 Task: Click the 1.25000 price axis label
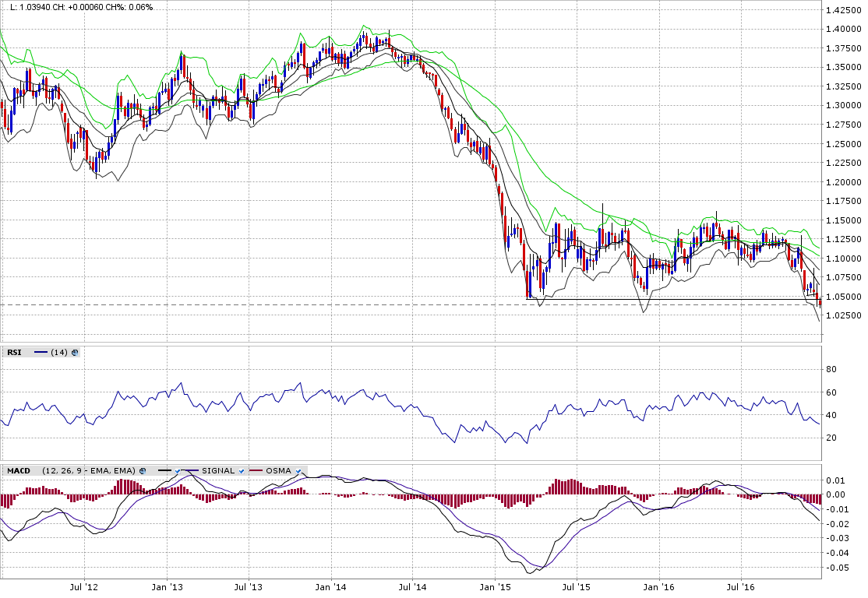tap(843, 144)
